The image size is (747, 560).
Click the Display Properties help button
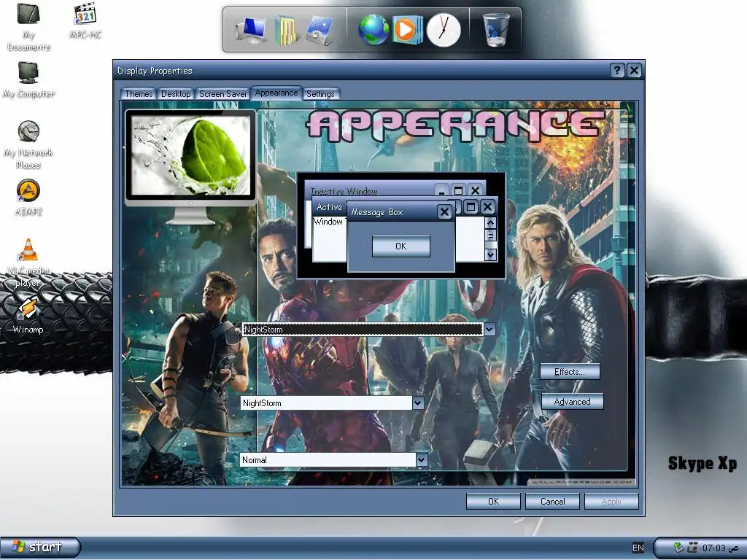pyautogui.click(x=617, y=71)
